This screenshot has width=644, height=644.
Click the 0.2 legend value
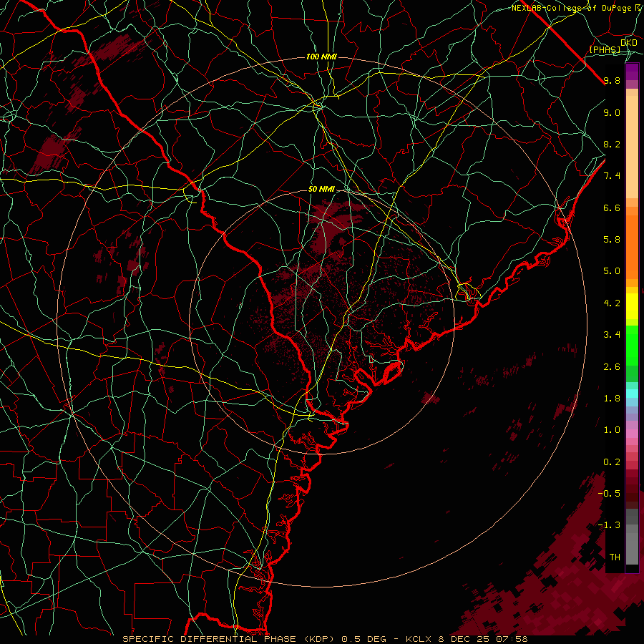pos(612,462)
